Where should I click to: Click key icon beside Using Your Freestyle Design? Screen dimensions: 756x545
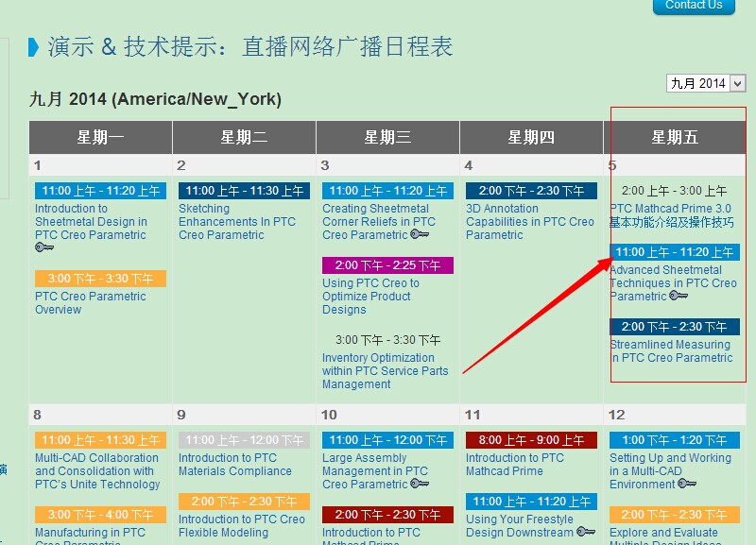click(x=586, y=532)
